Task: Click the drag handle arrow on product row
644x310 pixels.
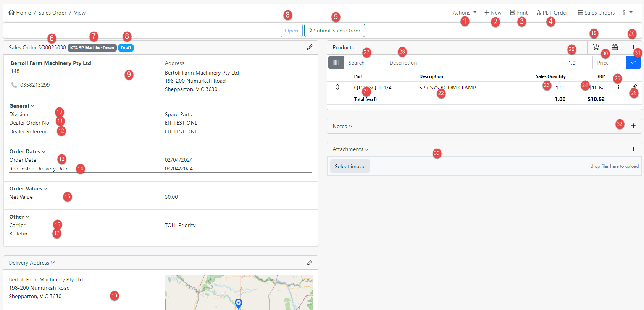Action: click(337, 88)
